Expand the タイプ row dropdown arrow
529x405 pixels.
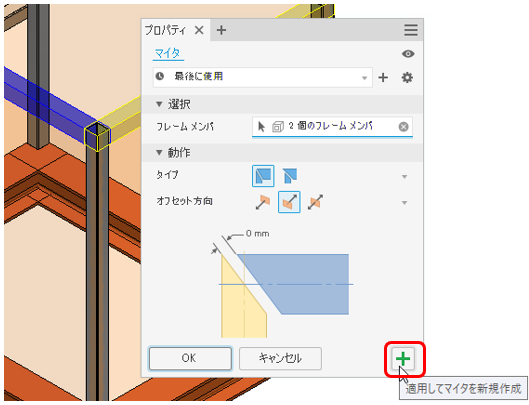405,177
